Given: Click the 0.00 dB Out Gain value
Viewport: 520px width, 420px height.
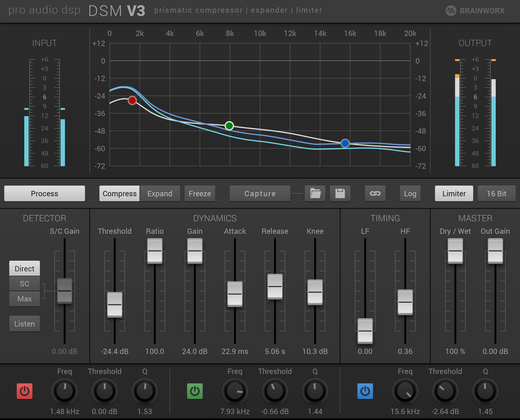Looking at the screenshot, I should coord(495,351).
